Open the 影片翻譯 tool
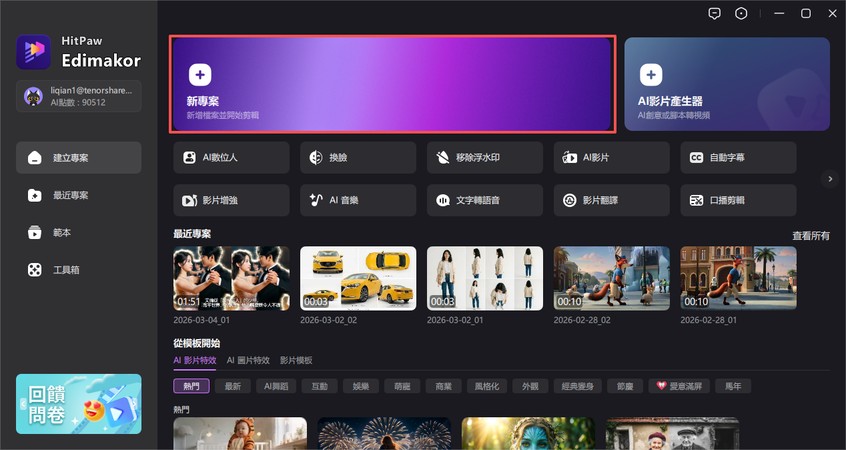The width and height of the screenshot is (846, 450). tap(612, 200)
